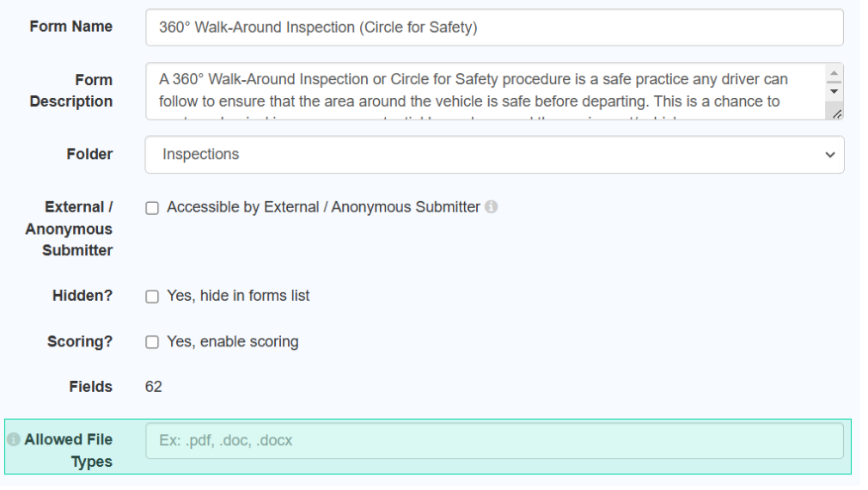Click the Form Name label
Viewport: 868px width, 490px height.
71,27
